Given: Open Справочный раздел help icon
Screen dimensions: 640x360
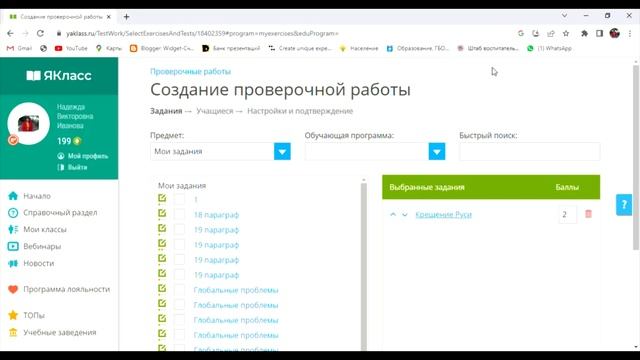Looking at the screenshot, I should click(x=13, y=213).
